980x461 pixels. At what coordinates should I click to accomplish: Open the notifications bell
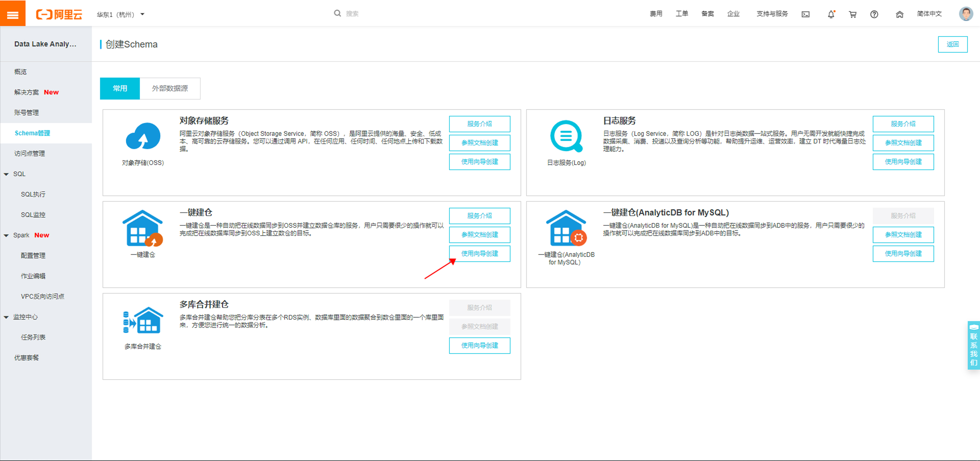pos(831,15)
